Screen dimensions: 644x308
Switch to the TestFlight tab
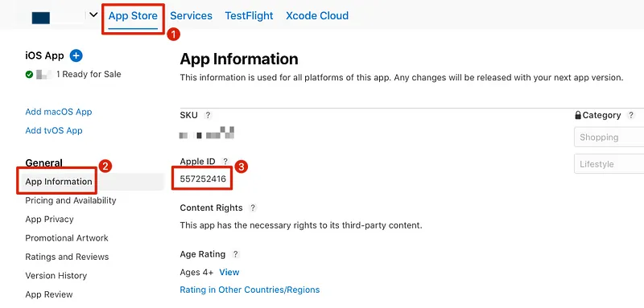click(249, 16)
